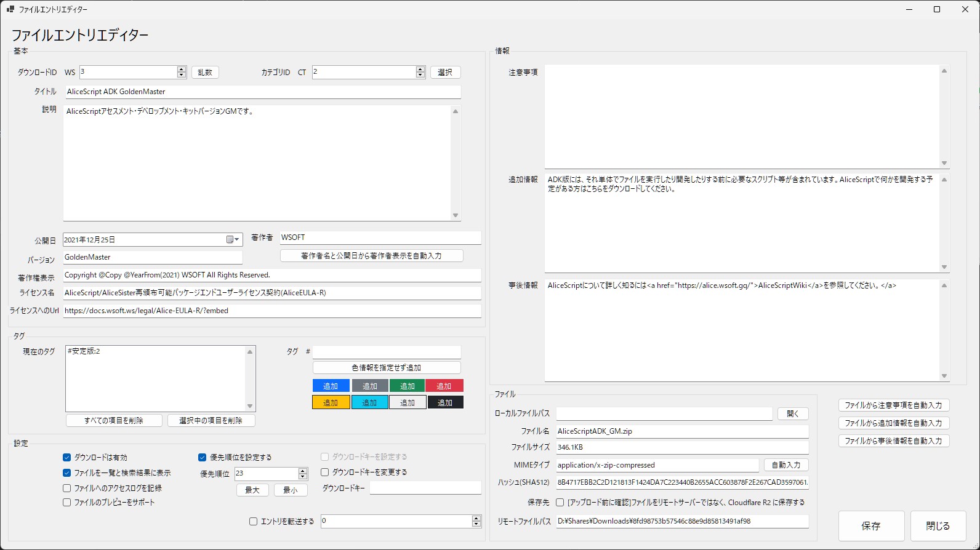The width and height of the screenshot is (980, 550).
Task: Check the Cloudflare R2 保存先 checkbox
Action: tap(560, 503)
